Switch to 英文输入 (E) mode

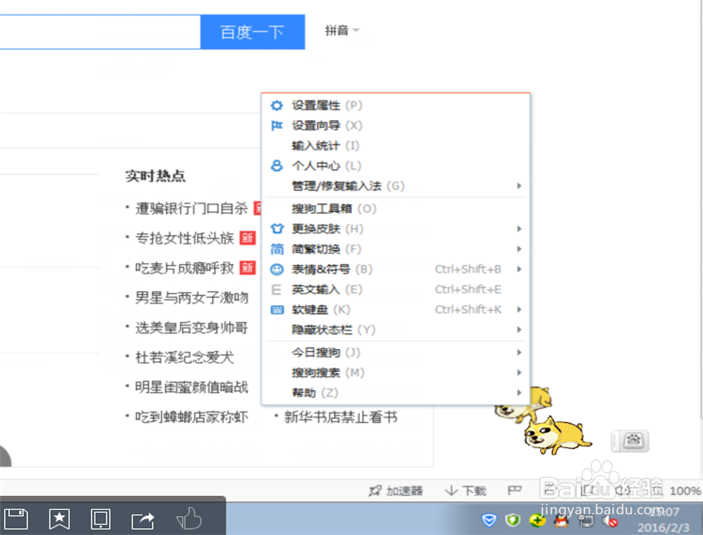click(395, 290)
